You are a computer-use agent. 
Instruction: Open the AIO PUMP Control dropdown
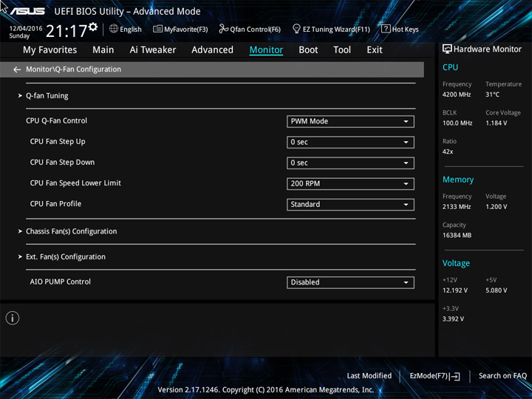pyautogui.click(x=350, y=282)
